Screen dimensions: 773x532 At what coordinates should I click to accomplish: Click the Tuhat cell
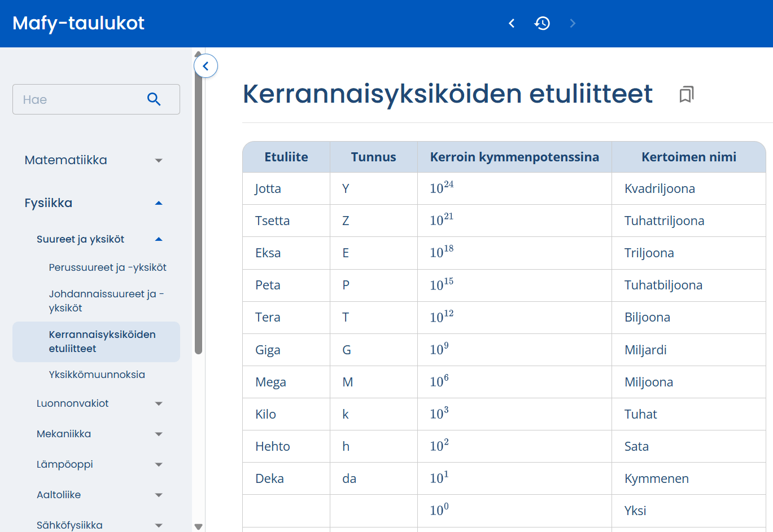point(689,414)
